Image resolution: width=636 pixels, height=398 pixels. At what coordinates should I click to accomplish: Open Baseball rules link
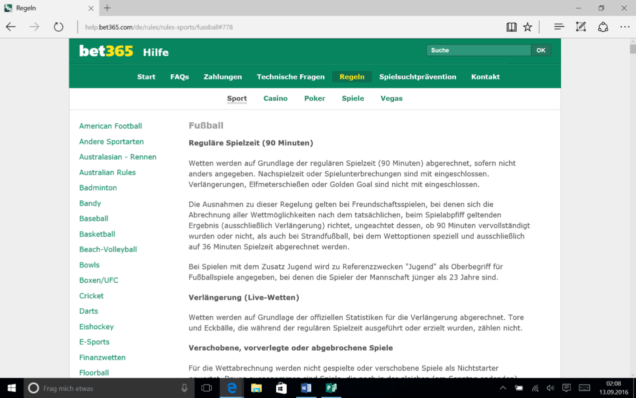[94, 219]
